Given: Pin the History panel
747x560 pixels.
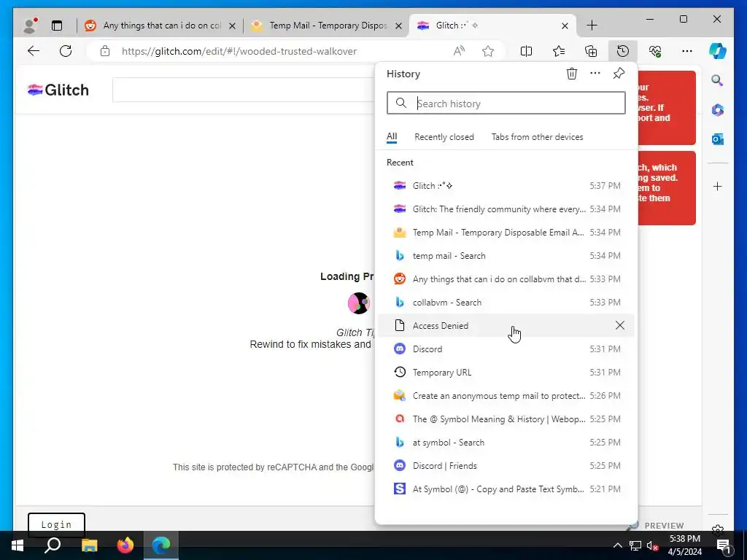Looking at the screenshot, I should (619, 74).
